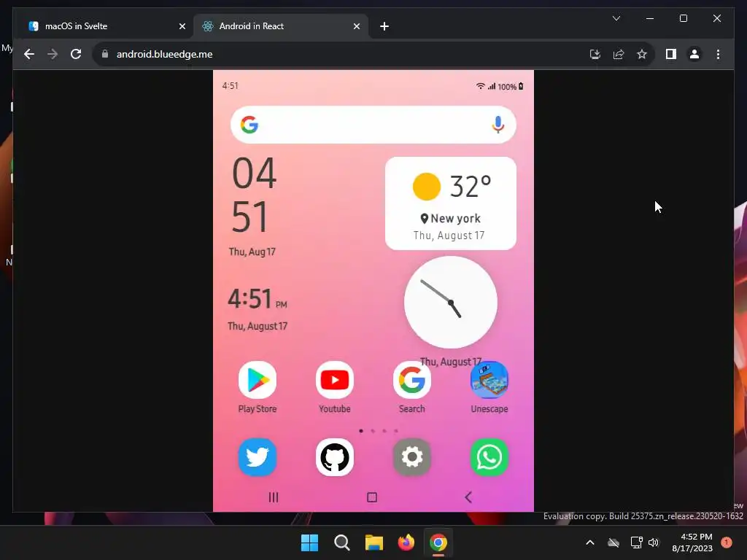Select the second home page dot

click(373, 431)
